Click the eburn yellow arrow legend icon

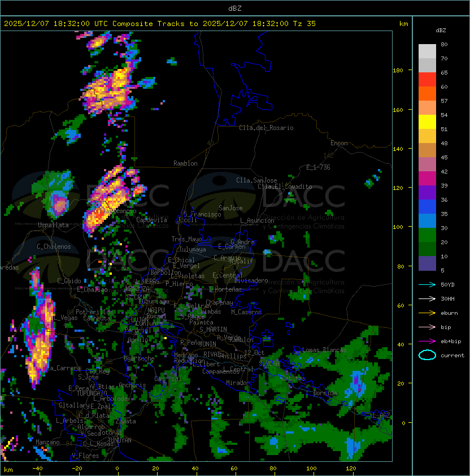click(427, 313)
